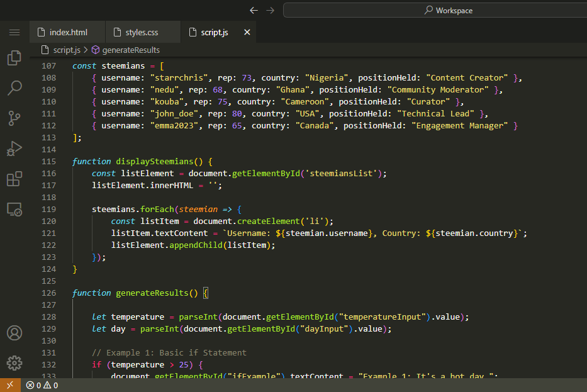This screenshot has height=392, width=587.
Task: Close the script.js tab
Action: coord(247,32)
